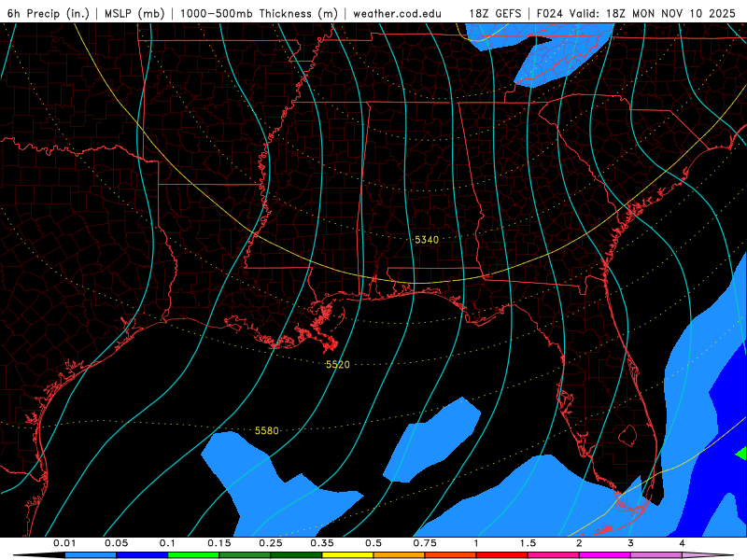Click the legend value 2
The image size is (747, 560).
click(579, 543)
